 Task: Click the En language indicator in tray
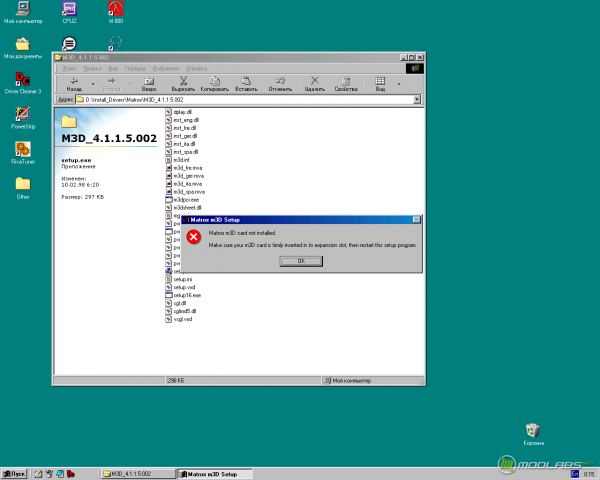tap(575, 474)
